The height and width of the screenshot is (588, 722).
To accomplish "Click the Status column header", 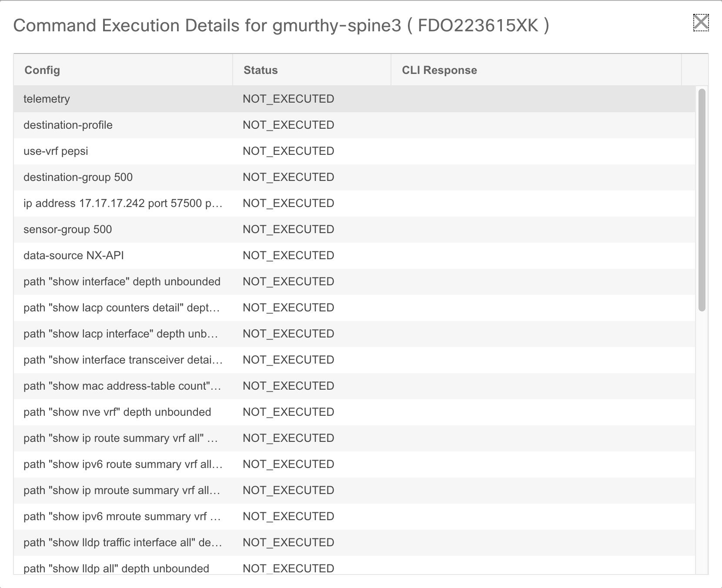I will (261, 70).
